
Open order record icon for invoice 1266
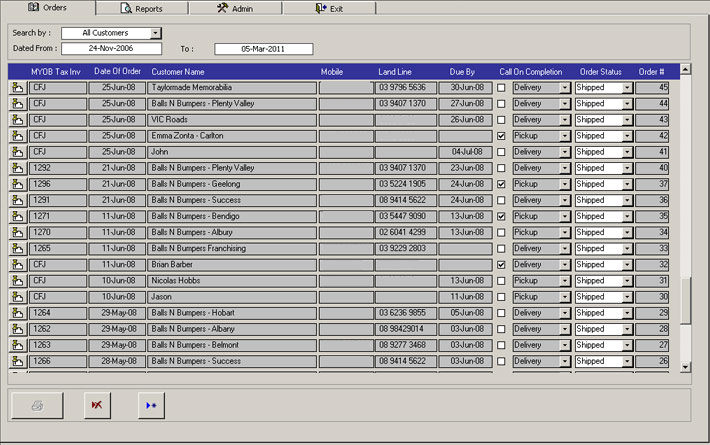pyautogui.click(x=18, y=361)
